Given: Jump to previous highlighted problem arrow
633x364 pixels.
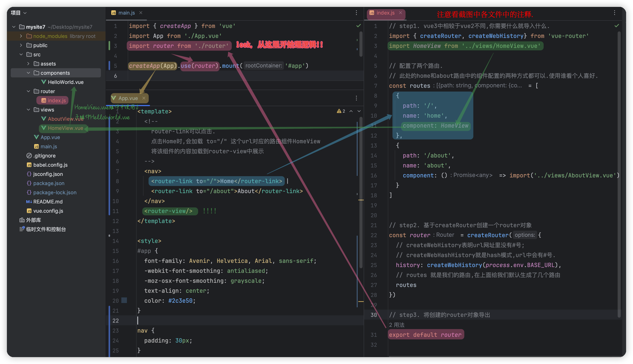Looking at the screenshot, I should 351,111.
